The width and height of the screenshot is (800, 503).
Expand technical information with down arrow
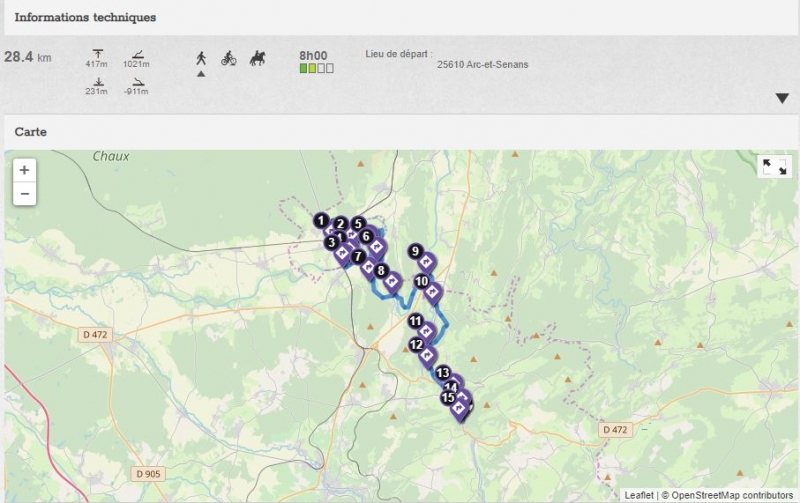[x=782, y=98]
